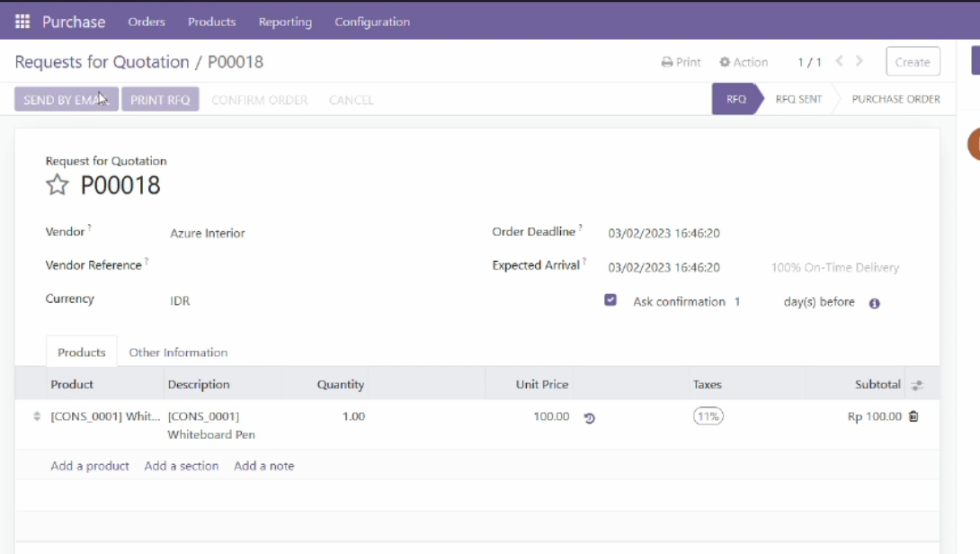Open the Orders menu
980x554 pixels.
pyautogui.click(x=147, y=21)
